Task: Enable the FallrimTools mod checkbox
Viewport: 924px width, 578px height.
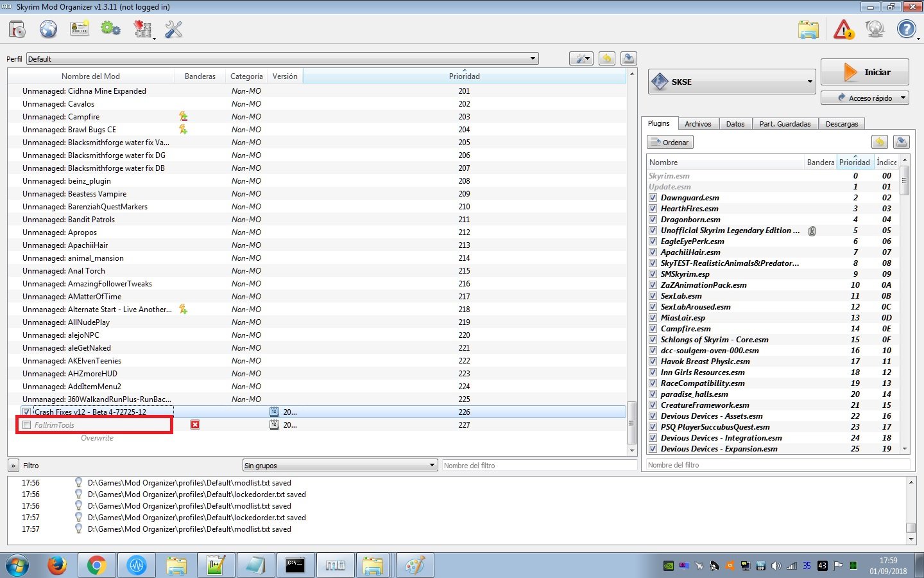Action: (x=26, y=425)
